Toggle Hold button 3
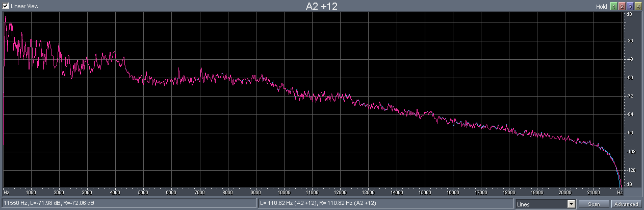644x210 pixels. pos(630,6)
